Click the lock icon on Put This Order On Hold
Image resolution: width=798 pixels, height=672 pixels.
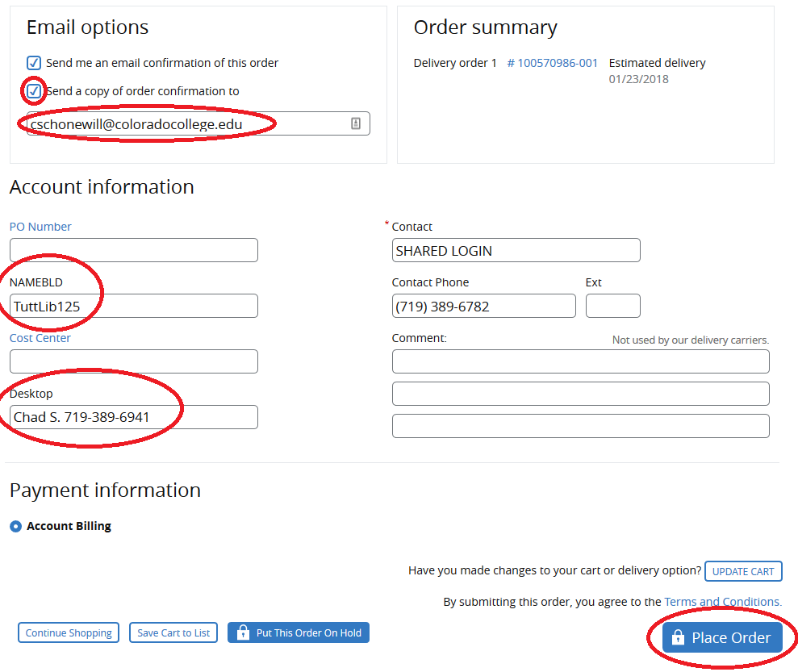point(243,632)
